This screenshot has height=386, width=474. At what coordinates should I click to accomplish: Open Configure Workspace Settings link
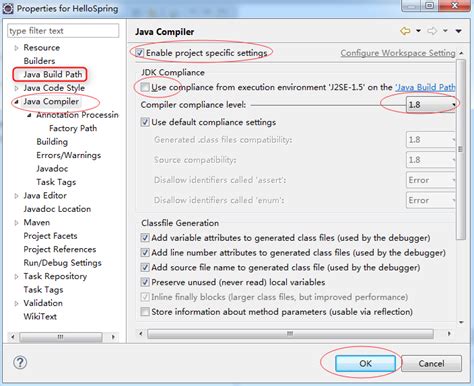pos(398,53)
